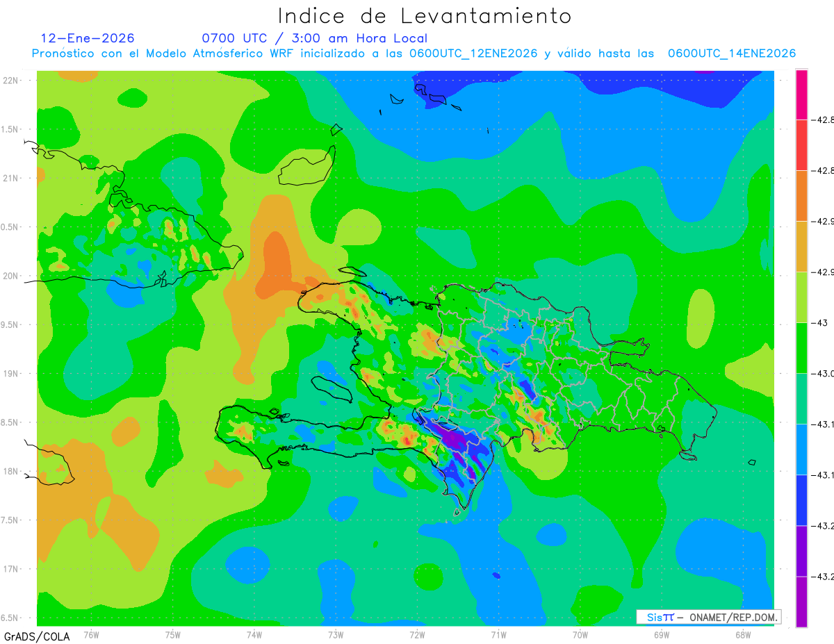Viewport: 834px width, 644px height.
Task: Click the "7.5N" latitude label
Action: click(x=10, y=520)
